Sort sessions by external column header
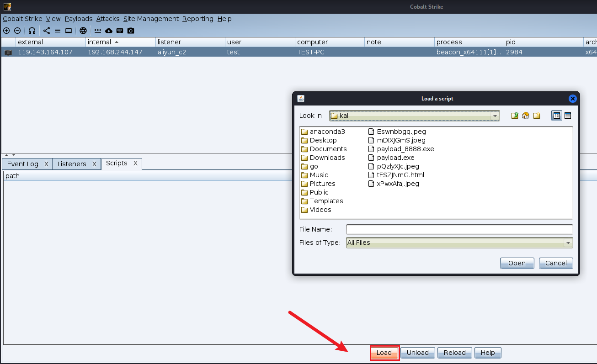The height and width of the screenshot is (364, 597). point(50,42)
